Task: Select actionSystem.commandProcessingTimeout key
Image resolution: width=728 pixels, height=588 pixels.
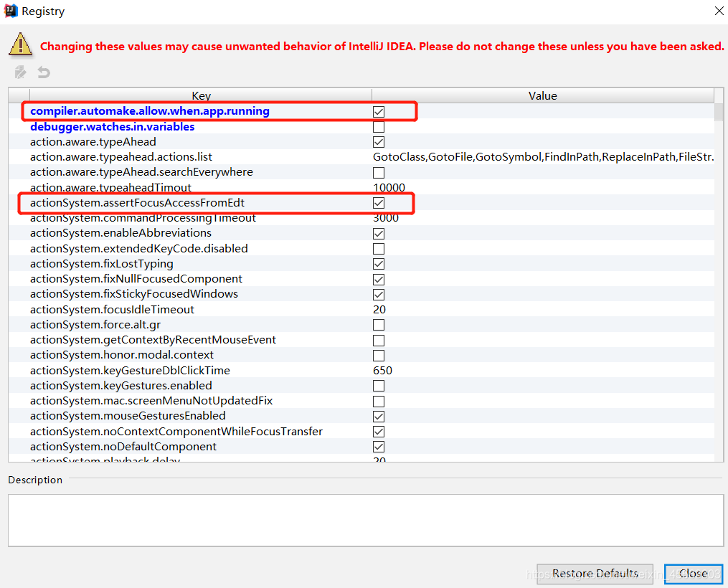Action: (x=143, y=218)
